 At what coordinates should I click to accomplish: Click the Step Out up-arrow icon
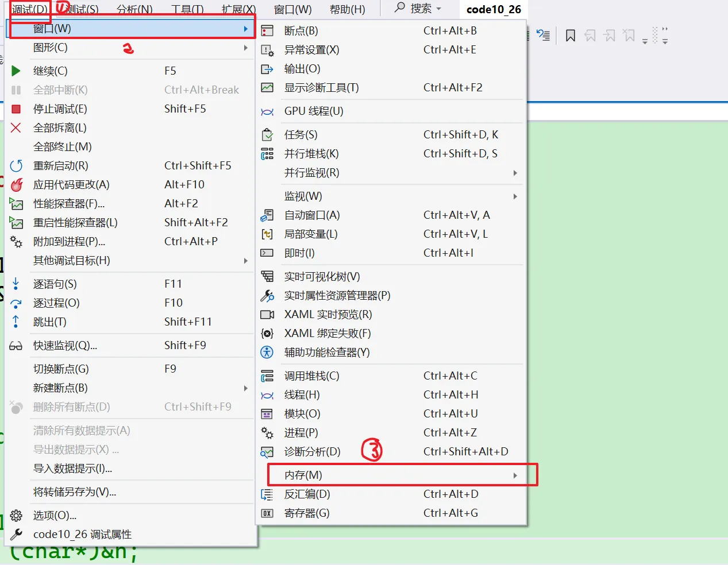pos(16,322)
